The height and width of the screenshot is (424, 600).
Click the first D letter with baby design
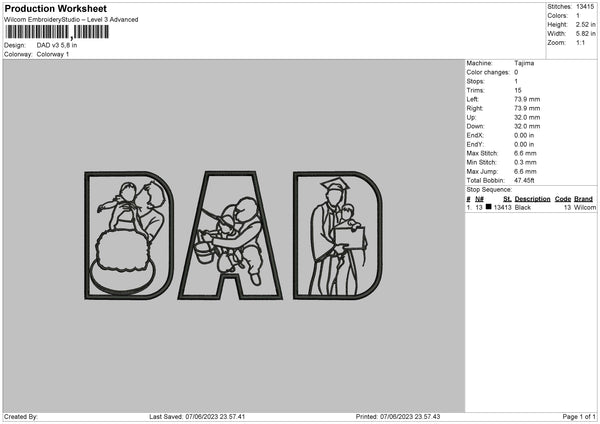tap(129, 235)
